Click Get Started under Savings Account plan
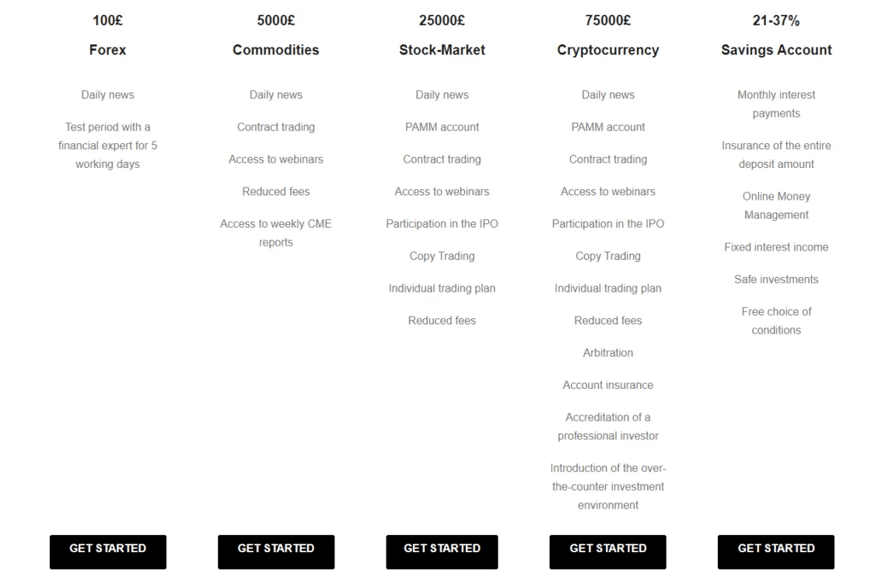 click(776, 551)
